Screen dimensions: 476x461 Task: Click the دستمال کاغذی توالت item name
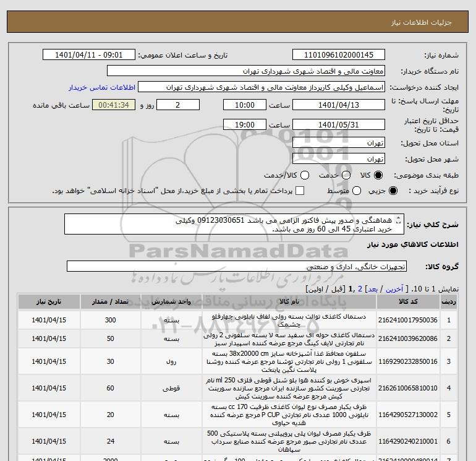(x=289, y=321)
